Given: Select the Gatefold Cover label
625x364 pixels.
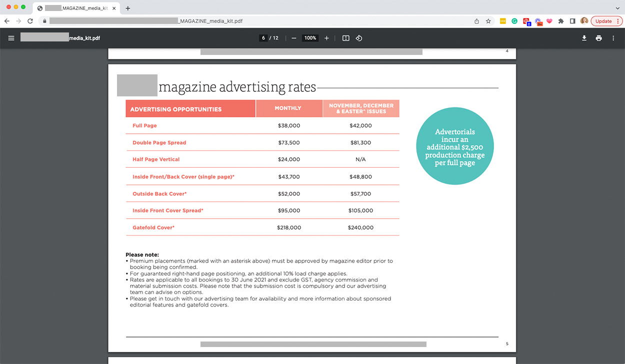Looking at the screenshot, I should tap(153, 228).
